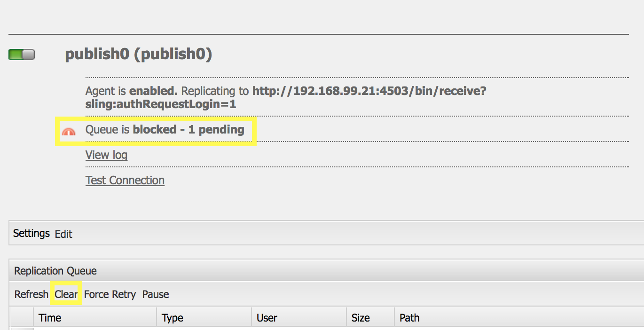Click the Replication Queue section header
The image size is (644, 330).
point(56,271)
